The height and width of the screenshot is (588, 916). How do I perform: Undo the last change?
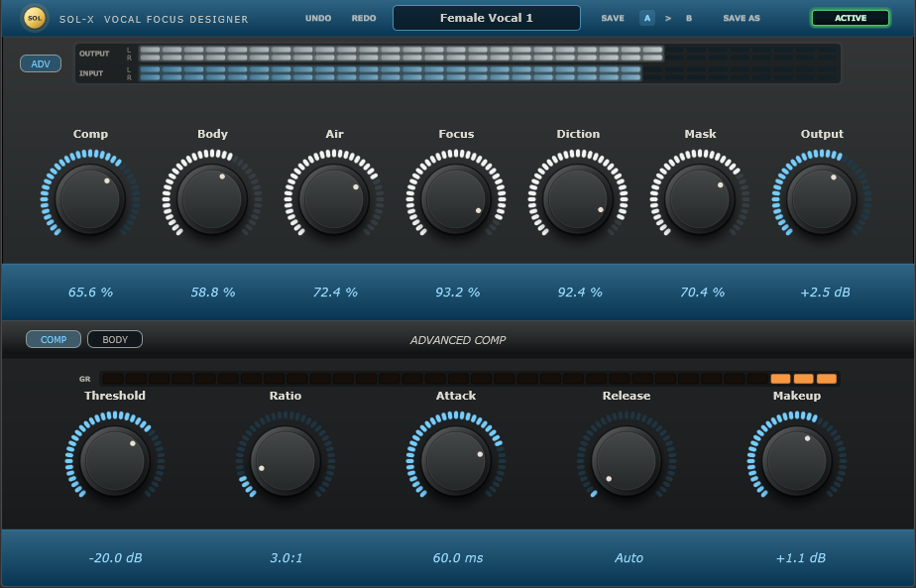point(318,18)
